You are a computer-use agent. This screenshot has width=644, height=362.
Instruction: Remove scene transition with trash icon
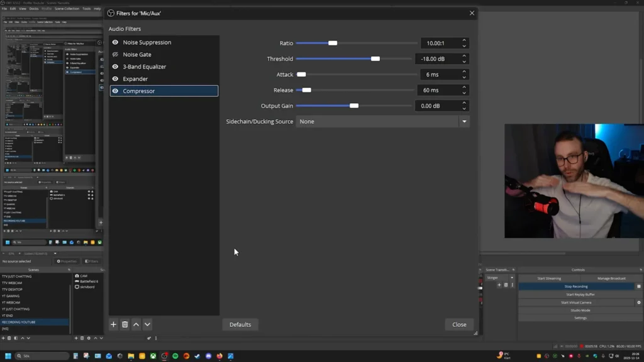(506, 285)
